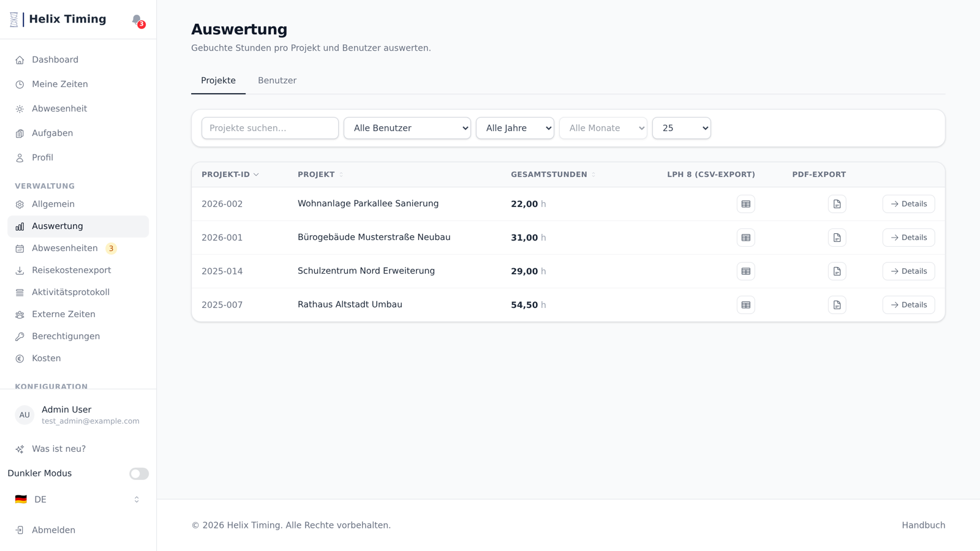
Task: Open the page size dropdown showing 25
Action: point(682,128)
